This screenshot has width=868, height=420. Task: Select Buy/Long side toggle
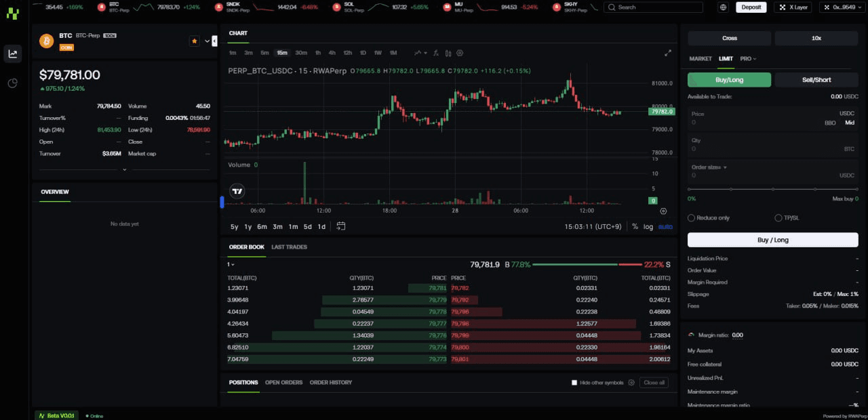[729, 80]
